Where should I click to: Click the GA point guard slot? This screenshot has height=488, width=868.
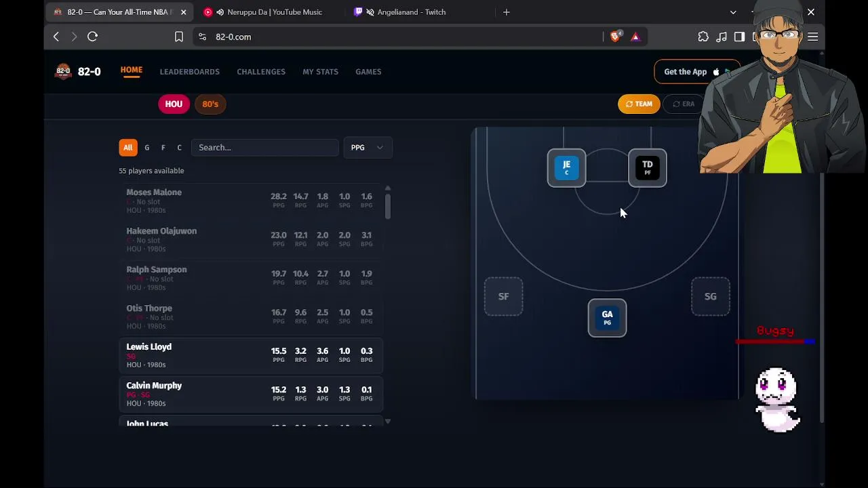coord(607,317)
